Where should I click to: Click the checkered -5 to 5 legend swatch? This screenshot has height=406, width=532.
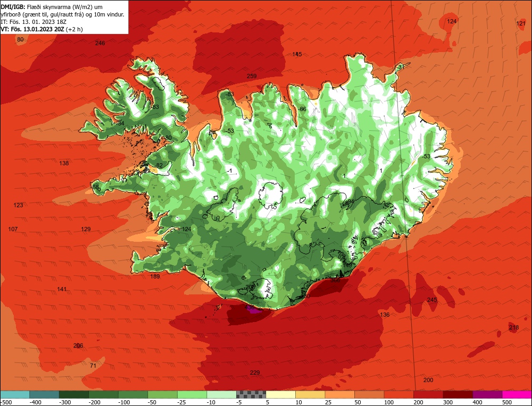[251, 394]
